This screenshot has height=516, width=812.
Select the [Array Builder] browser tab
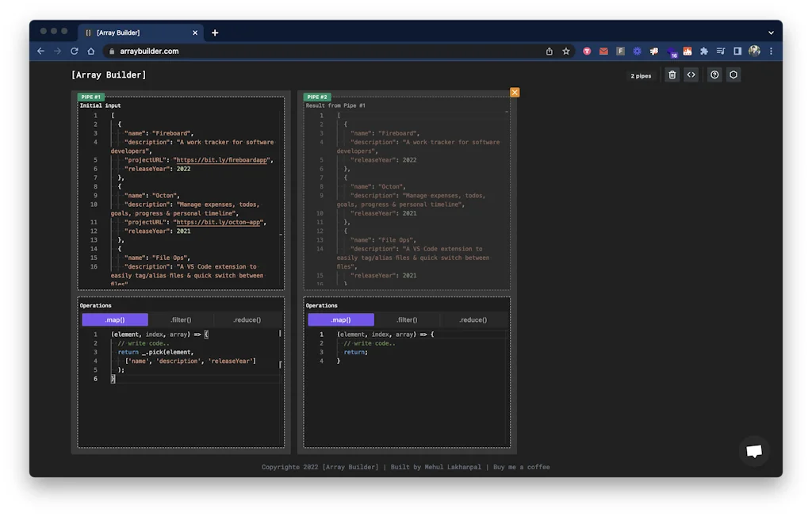tap(140, 32)
